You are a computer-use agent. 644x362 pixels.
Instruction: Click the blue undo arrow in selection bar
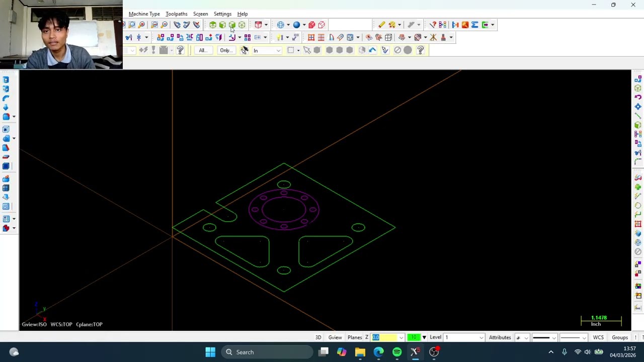pyautogui.click(x=373, y=50)
